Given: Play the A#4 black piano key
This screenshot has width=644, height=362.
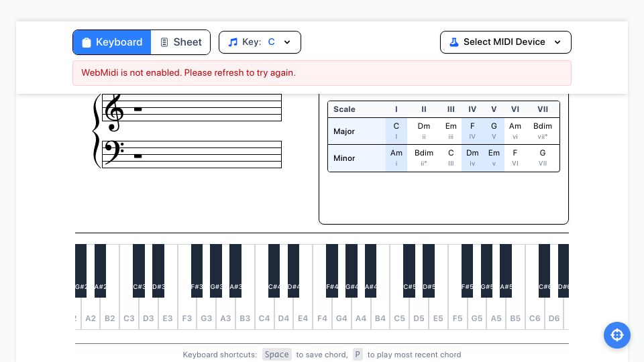Looking at the screenshot, I should click(x=370, y=271).
